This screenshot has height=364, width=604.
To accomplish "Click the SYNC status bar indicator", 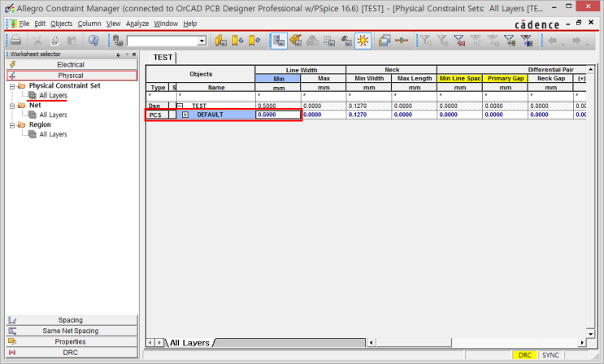I will coord(550,355).
